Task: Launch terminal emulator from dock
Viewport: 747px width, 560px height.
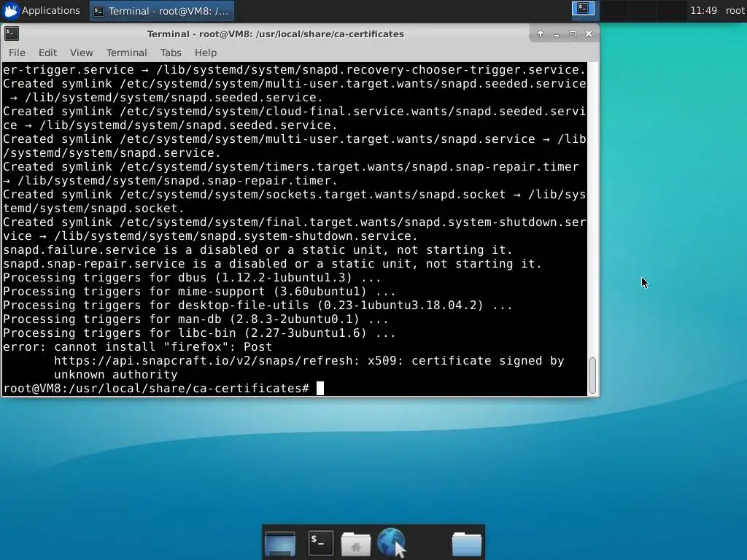Action: click(x=321, y=542)
